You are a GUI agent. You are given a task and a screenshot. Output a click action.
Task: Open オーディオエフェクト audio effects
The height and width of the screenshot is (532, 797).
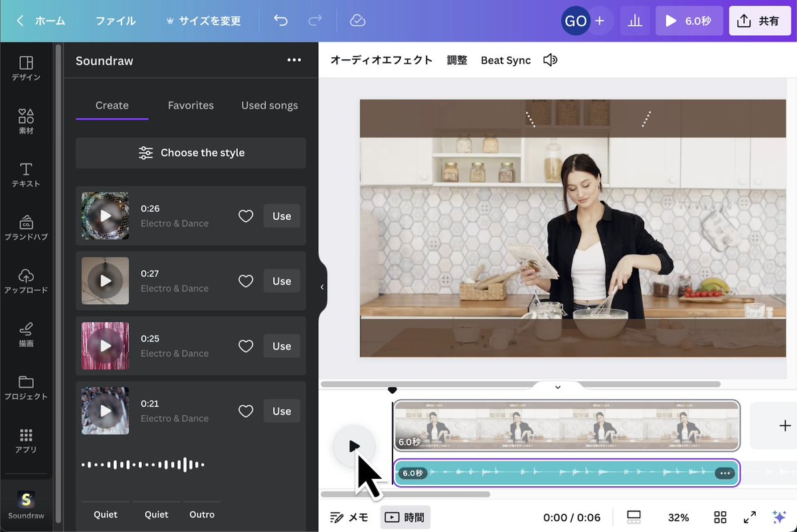pos(381,60)
